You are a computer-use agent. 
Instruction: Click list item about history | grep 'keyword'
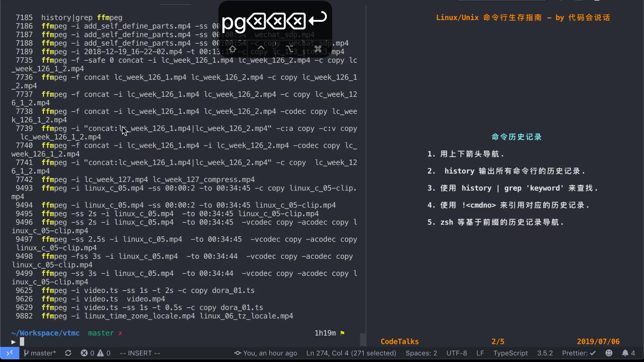pyautogui.click(x=513, y=188)
